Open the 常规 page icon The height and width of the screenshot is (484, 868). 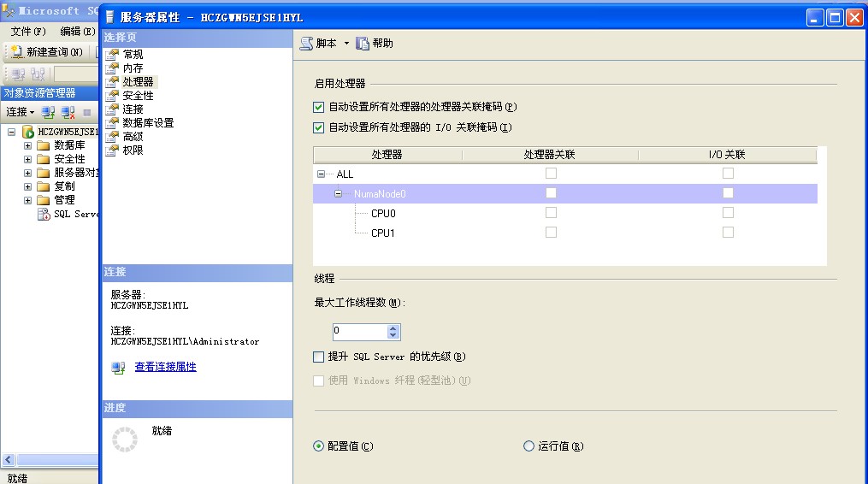(x=112, y=54)
